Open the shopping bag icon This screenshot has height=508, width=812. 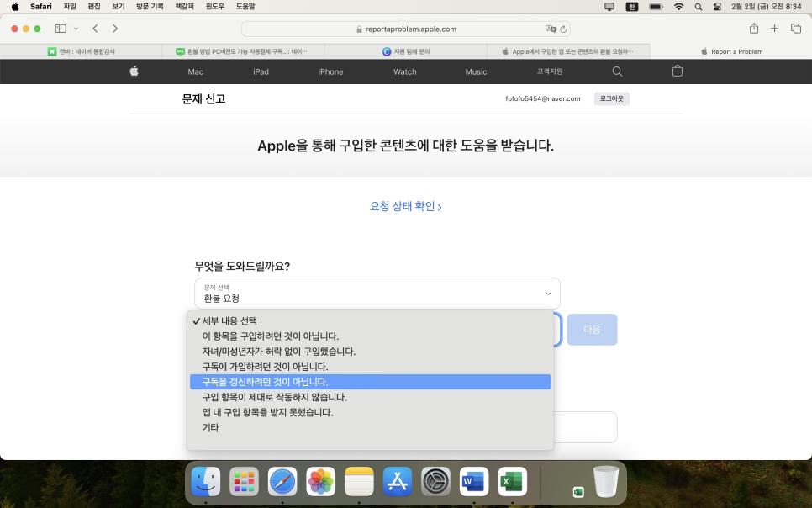tap(678, 71)
